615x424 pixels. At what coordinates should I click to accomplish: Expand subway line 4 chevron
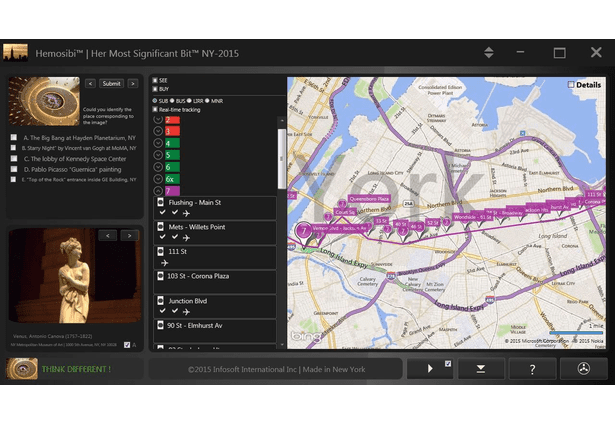(158, 143)
